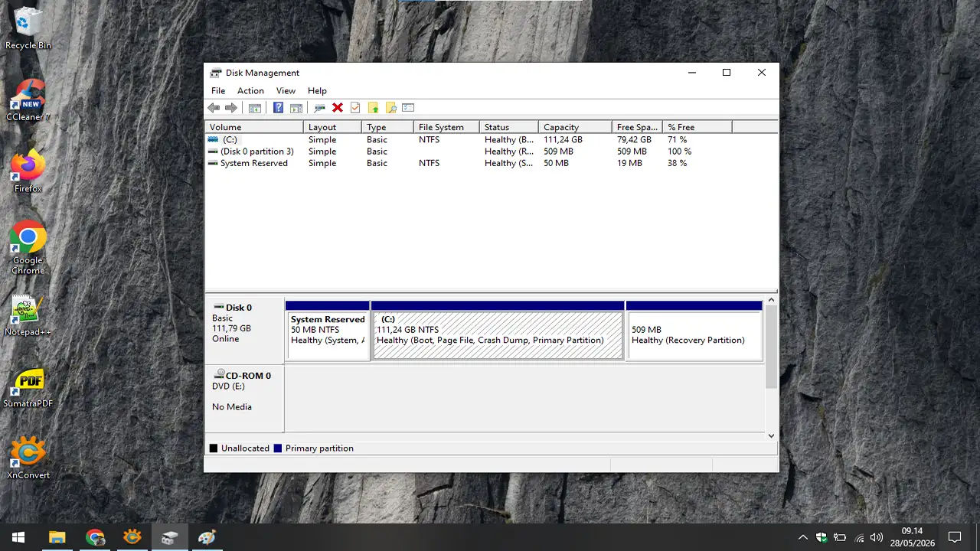980x551 pixels.
Task: Sort by the Volume column header
Action: [x=254, y=127]
